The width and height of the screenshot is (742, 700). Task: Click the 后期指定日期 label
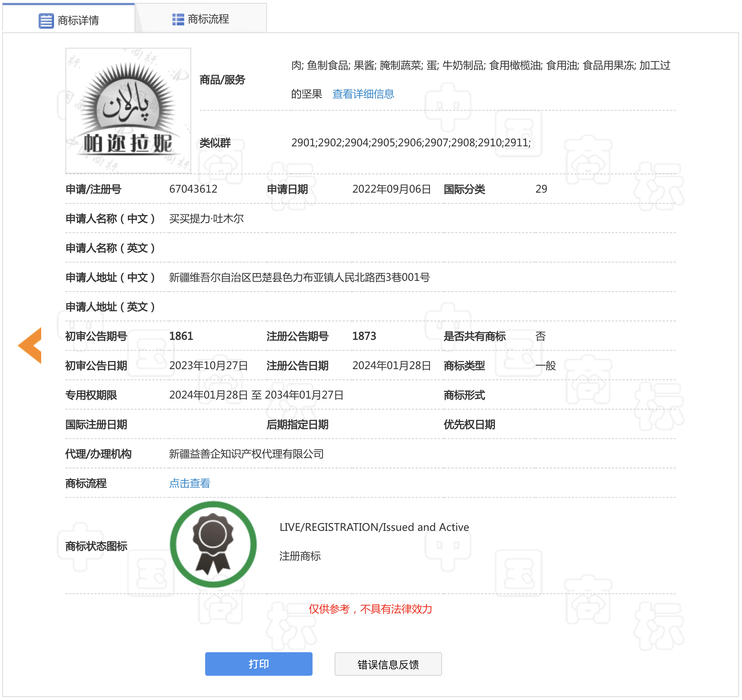coord(297,425)
